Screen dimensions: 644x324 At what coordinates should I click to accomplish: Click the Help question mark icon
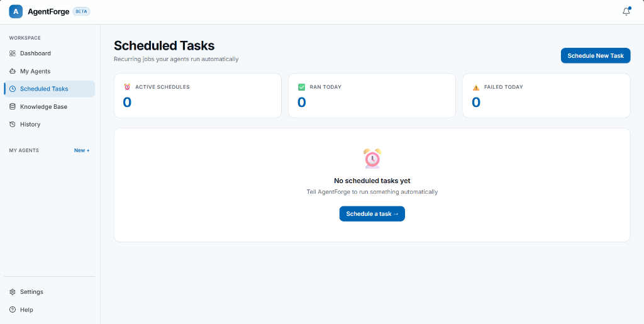tap(13, 310)
